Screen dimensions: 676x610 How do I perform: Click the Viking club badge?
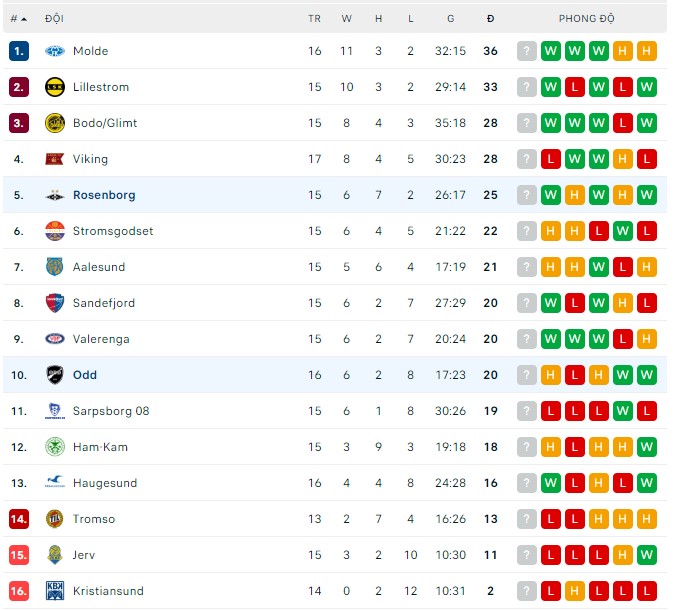pos(55,159)
